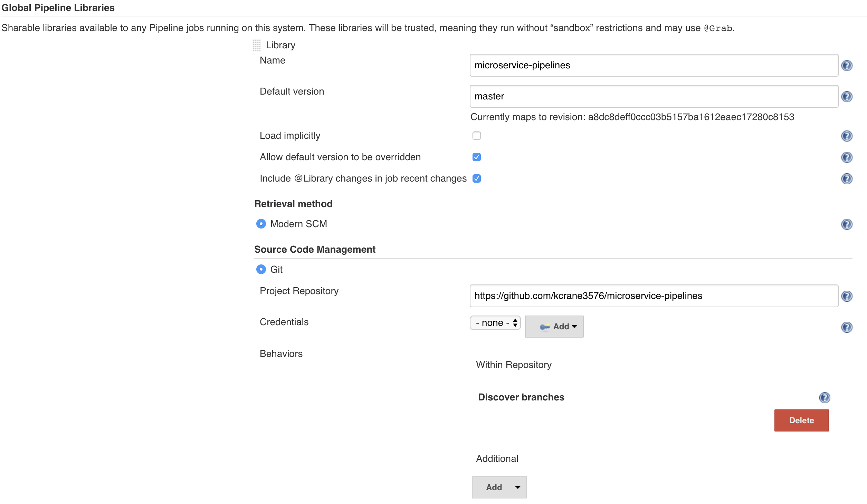Show help for Project Repository field
Viewport: 867px width, 504px height.
[847, 296]
